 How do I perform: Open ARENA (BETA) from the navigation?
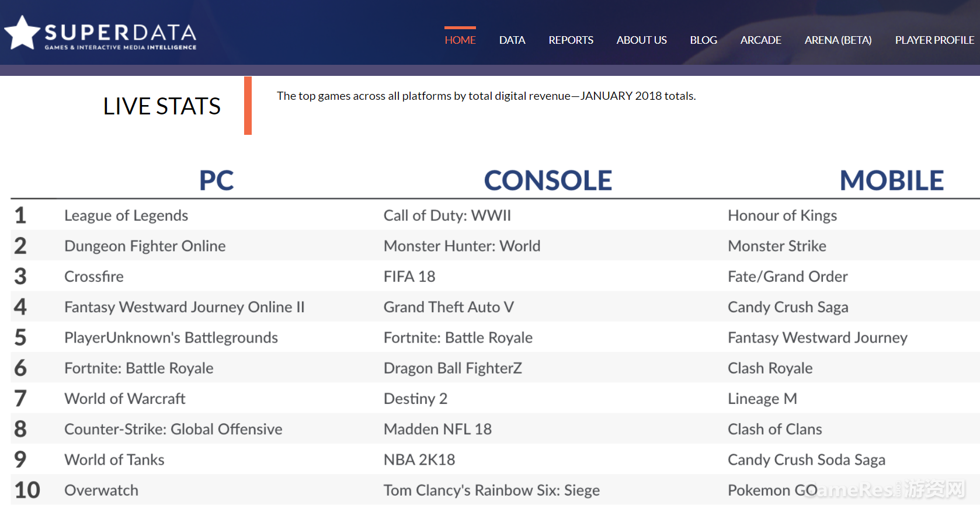(838, 40)
